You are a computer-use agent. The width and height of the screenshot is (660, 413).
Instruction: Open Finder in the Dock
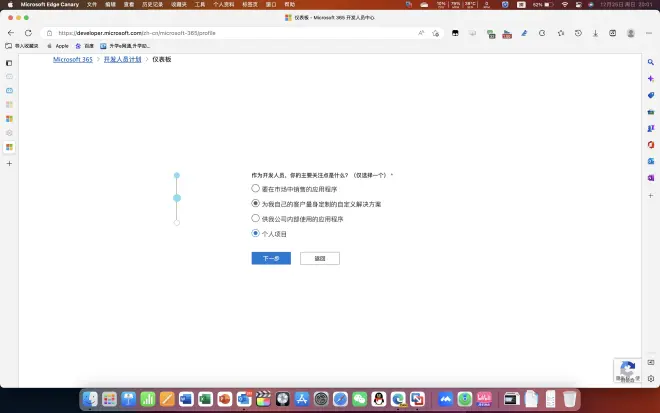tap(90, 399)
